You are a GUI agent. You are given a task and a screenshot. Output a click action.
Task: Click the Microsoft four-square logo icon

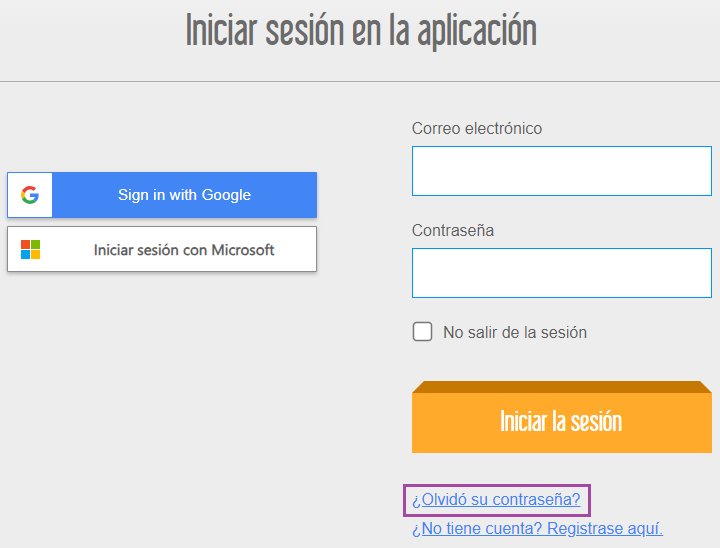pos(31,249)
